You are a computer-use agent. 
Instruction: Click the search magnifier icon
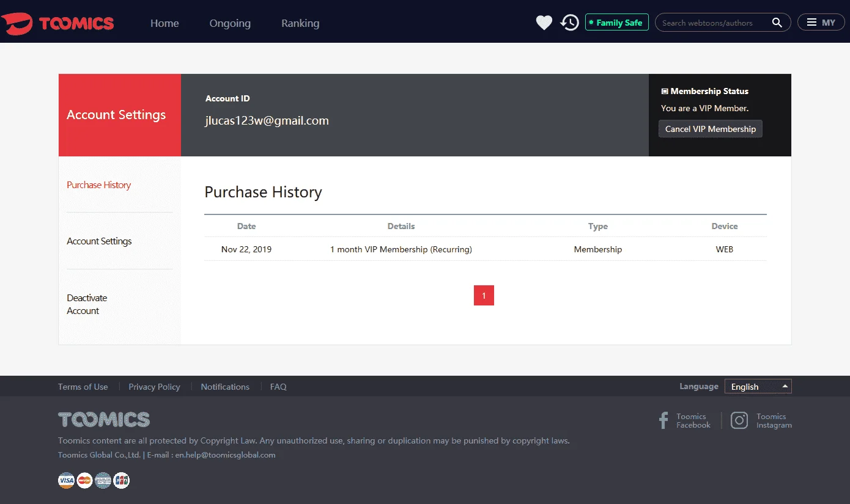tap(777, 23)
